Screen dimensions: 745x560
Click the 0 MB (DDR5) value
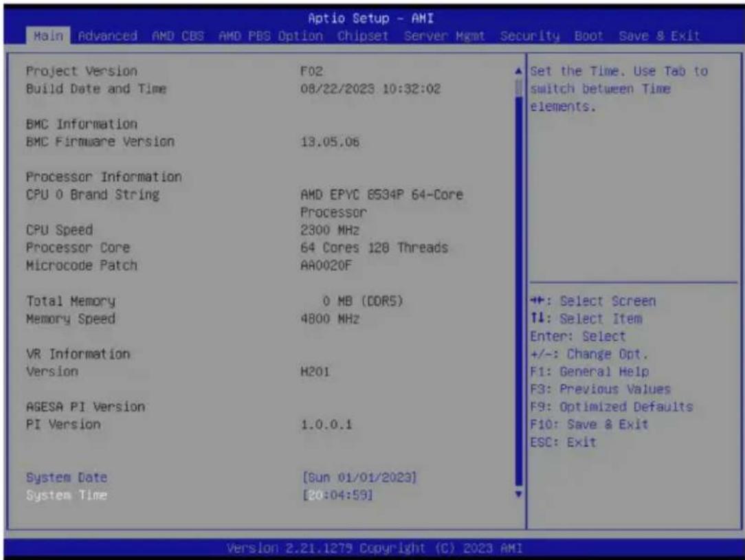pyautogui.click(x=362, y=301)
